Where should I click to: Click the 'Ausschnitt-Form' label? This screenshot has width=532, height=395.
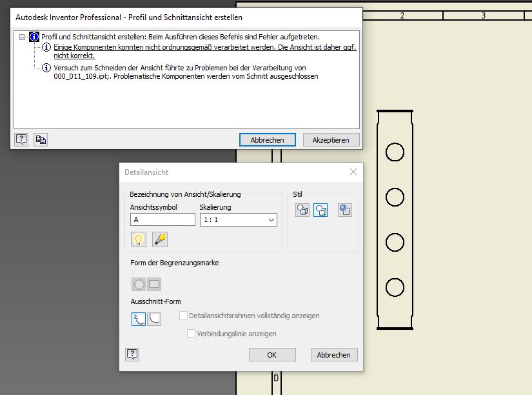click(x=156, y=301)
